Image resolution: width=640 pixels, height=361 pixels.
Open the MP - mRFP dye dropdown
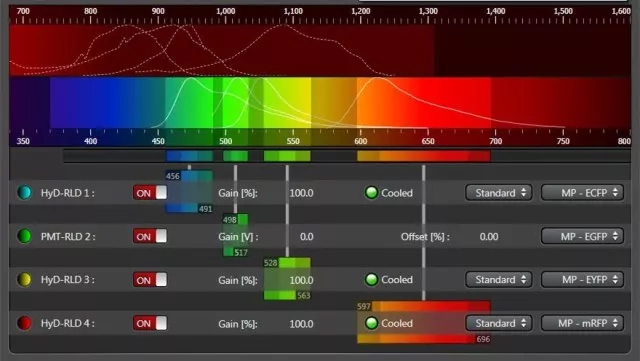(582, 323)
